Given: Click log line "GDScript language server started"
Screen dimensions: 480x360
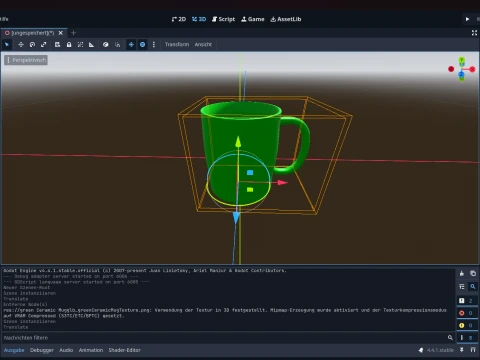Looking at the screenshot, I should pos(76,282).
